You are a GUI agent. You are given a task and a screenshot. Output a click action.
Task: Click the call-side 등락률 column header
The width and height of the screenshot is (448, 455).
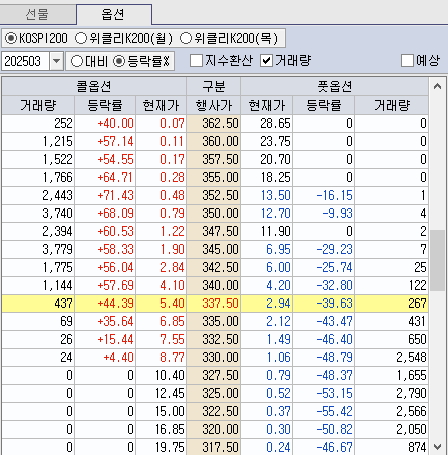tap(105, 105)
